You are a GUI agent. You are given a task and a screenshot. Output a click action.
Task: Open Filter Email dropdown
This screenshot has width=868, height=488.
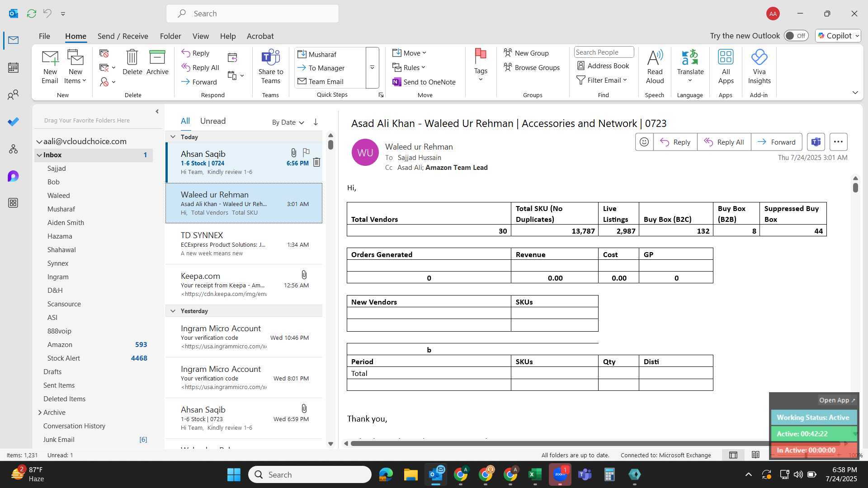(x=602, y=80)
